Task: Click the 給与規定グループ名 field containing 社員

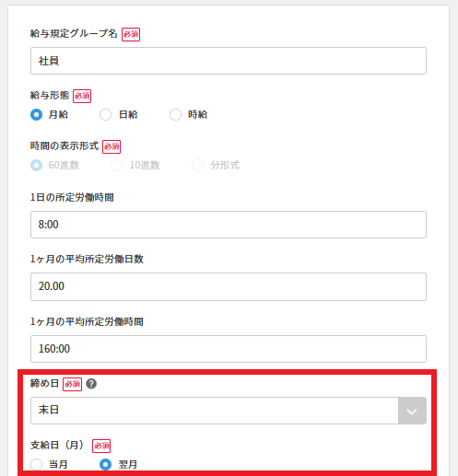Action: [x=229, y=61]
